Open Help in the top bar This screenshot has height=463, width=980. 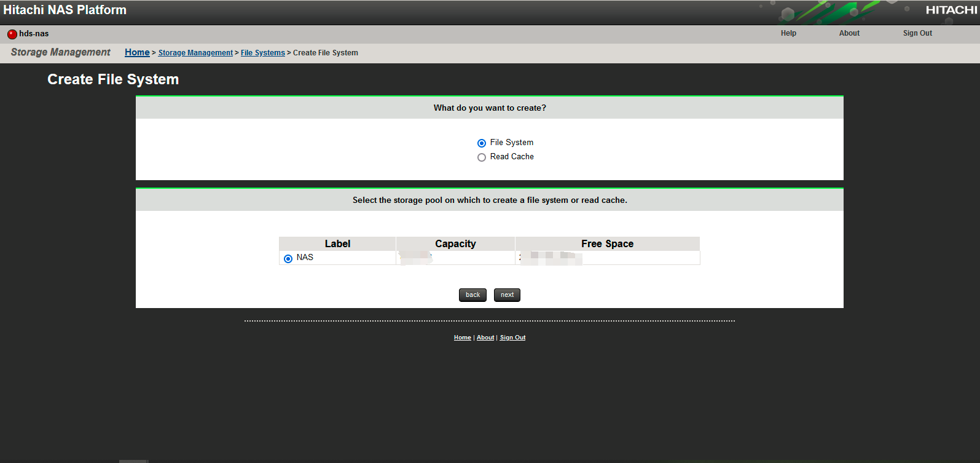(x=788, y=33)
